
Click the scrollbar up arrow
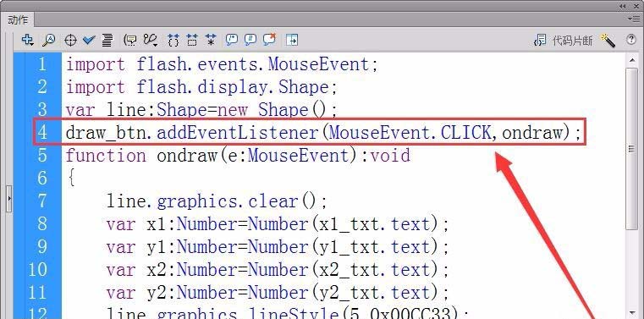631,61
